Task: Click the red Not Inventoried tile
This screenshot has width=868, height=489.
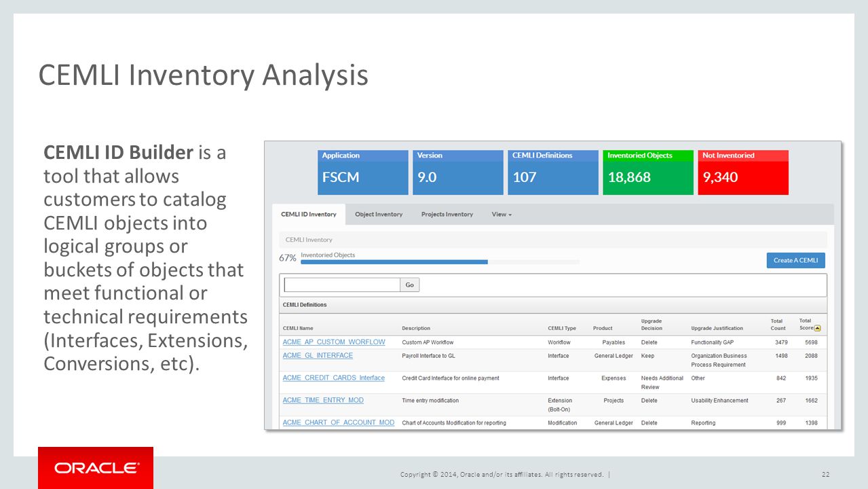Action: coord(743,173)
